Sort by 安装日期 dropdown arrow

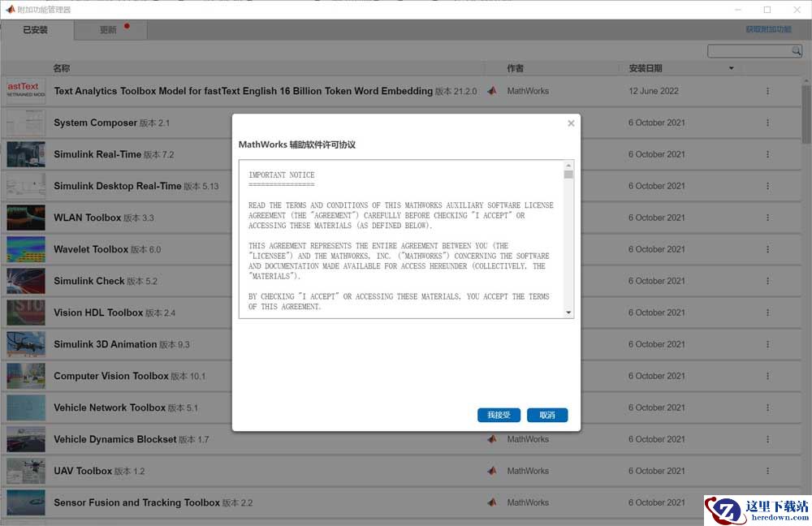pos(732,68)
